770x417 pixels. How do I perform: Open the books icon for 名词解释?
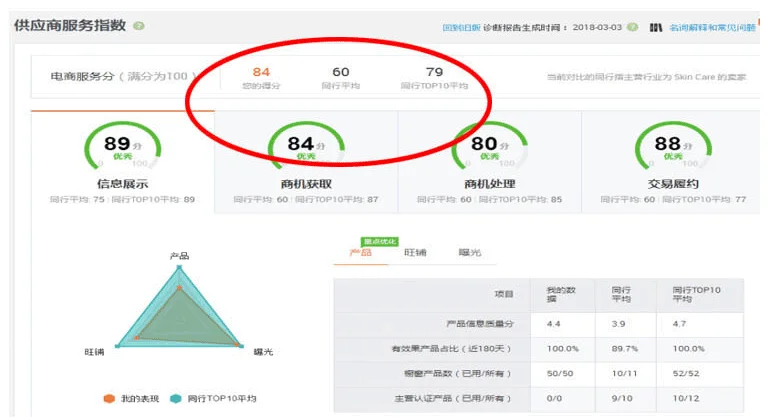click(656, 28)
